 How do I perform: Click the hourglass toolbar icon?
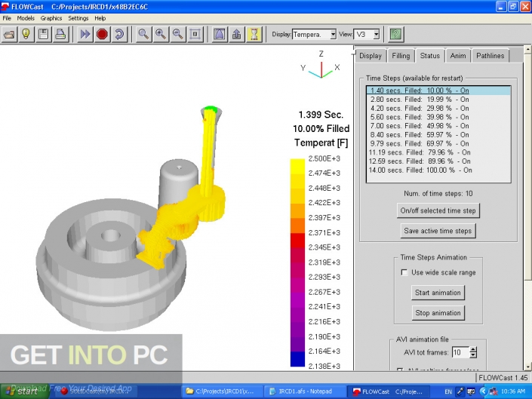tap(255, 35)
